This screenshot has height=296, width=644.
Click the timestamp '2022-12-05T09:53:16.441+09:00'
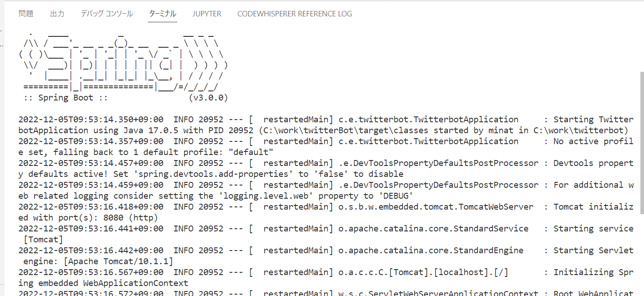pos(91,229)
